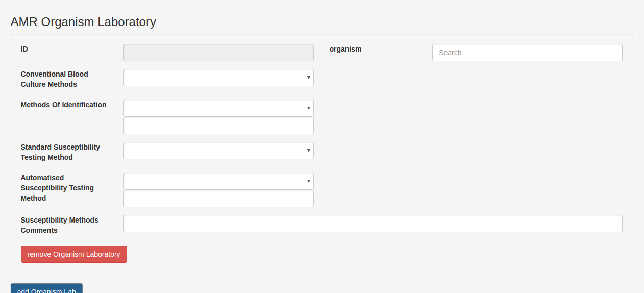Click the organism field label
The height and width of the screenshot is (293, 644).
pyautogui.click(x=345, y=49)
